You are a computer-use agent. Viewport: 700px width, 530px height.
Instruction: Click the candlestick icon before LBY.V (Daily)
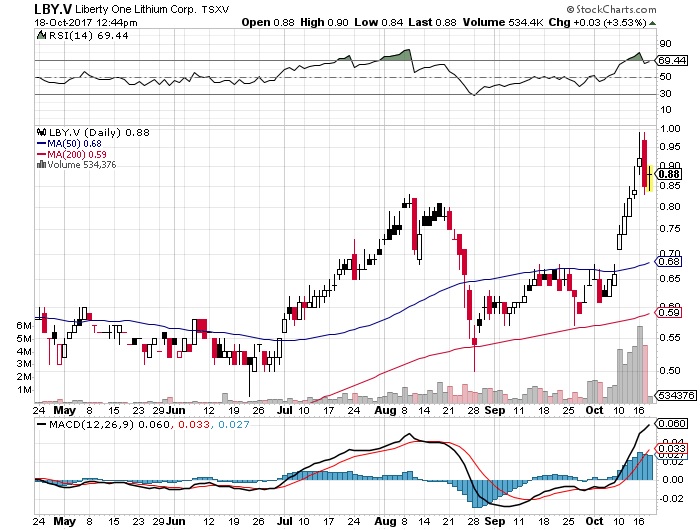tap(42, 132)
